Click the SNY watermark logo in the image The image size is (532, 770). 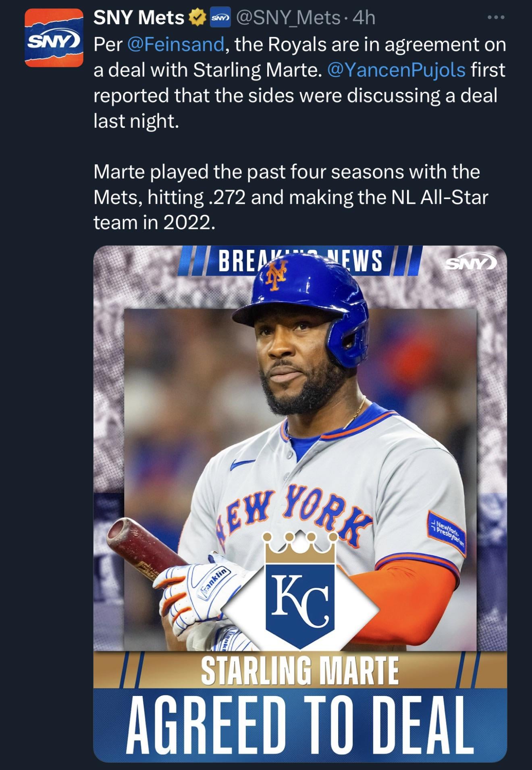click(470, 263)
